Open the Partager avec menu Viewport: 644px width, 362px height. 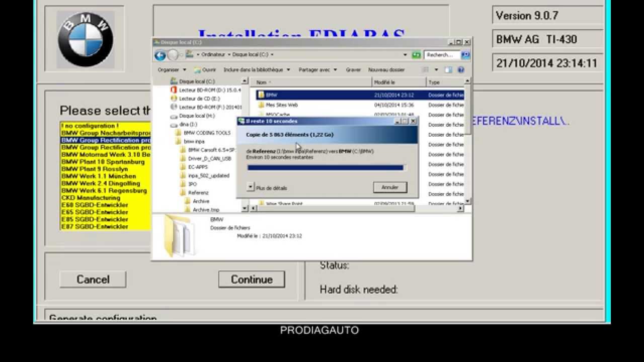pyautogui.click(x=317, y=70)
